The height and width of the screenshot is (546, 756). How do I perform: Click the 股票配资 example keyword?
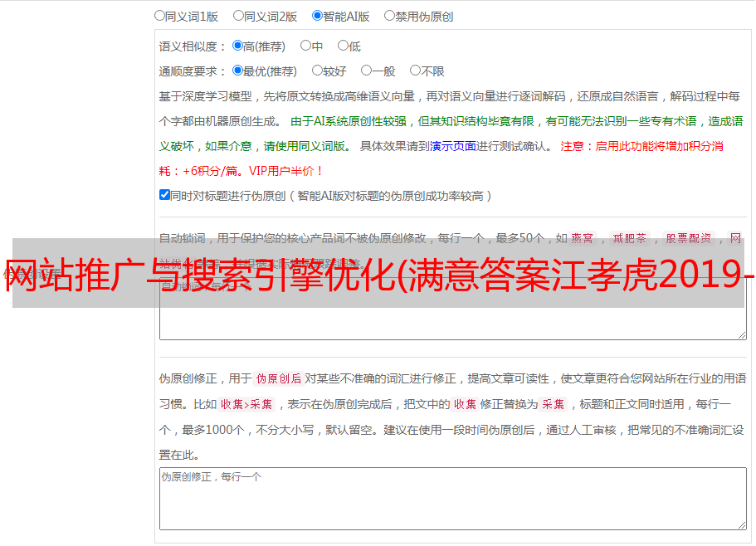click(x=689, y=238)
